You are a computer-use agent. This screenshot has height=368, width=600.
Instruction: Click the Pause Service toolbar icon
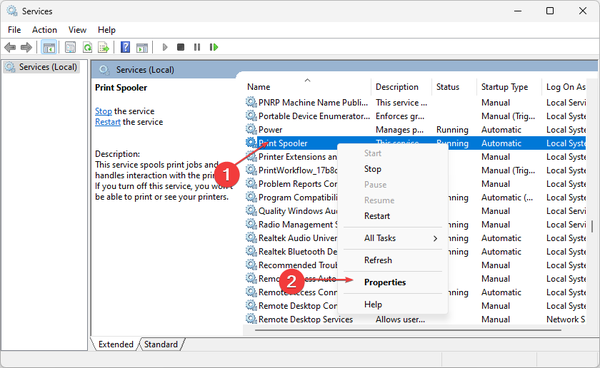(x=197, y=47)
